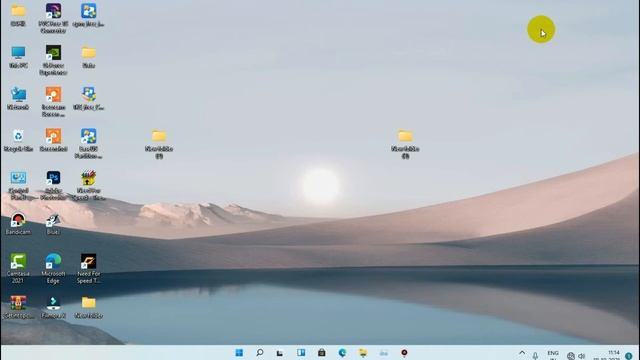
Task: Select the shortcut below Camtasia 2021
Action: tap(18, 307)
